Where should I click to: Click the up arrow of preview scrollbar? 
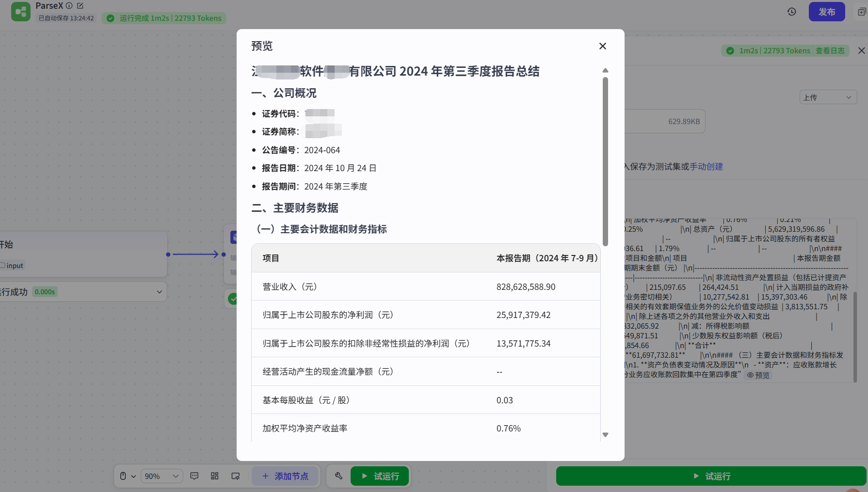click(x=605, y=70)
